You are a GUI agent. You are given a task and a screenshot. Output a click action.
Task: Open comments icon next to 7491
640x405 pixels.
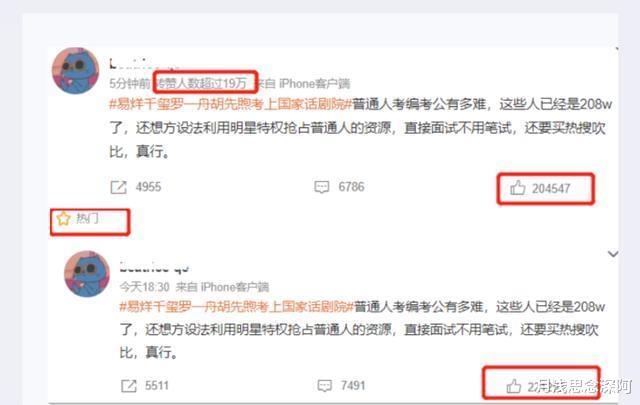[324, 386]
